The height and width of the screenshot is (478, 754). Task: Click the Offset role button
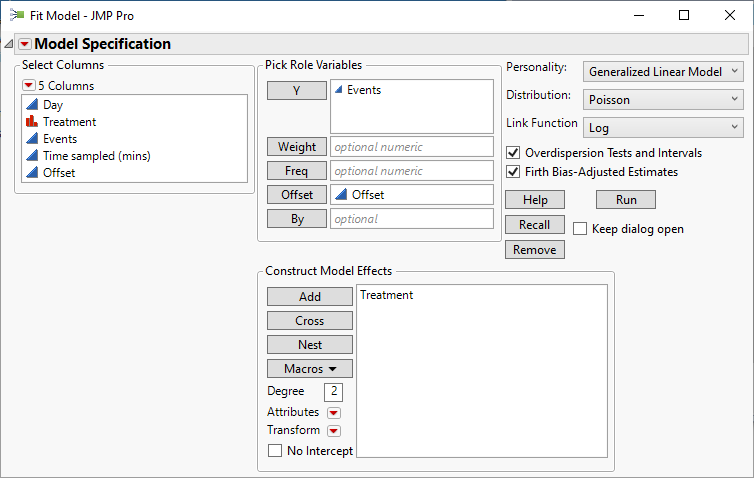pyautogui.click(x=297, y=195)
